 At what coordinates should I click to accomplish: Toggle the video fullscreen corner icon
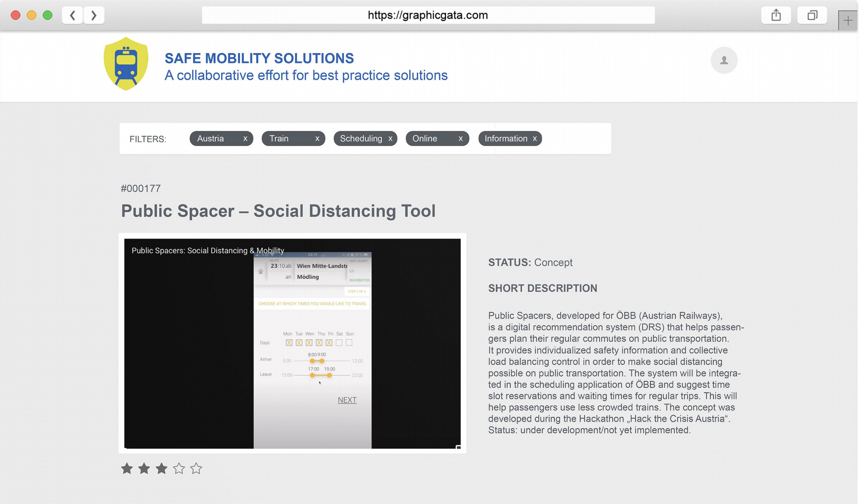[458, 447]
